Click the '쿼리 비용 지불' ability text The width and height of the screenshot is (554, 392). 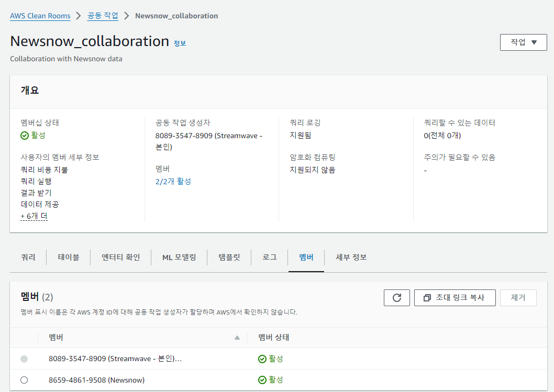(44, 170)
